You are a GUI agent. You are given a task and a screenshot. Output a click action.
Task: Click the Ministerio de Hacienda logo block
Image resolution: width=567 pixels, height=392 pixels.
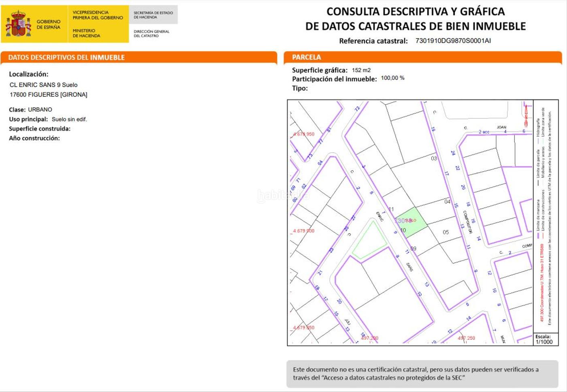click(98, 24)
